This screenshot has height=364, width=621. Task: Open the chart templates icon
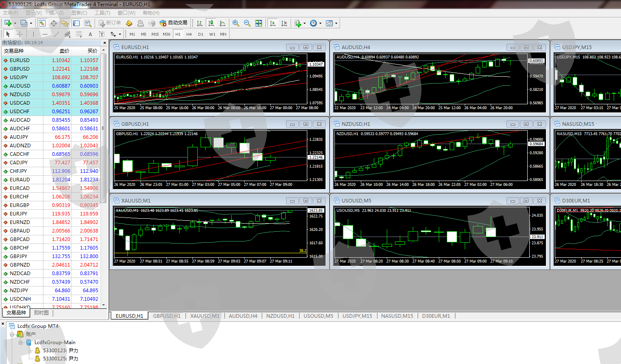pos(329,23)
